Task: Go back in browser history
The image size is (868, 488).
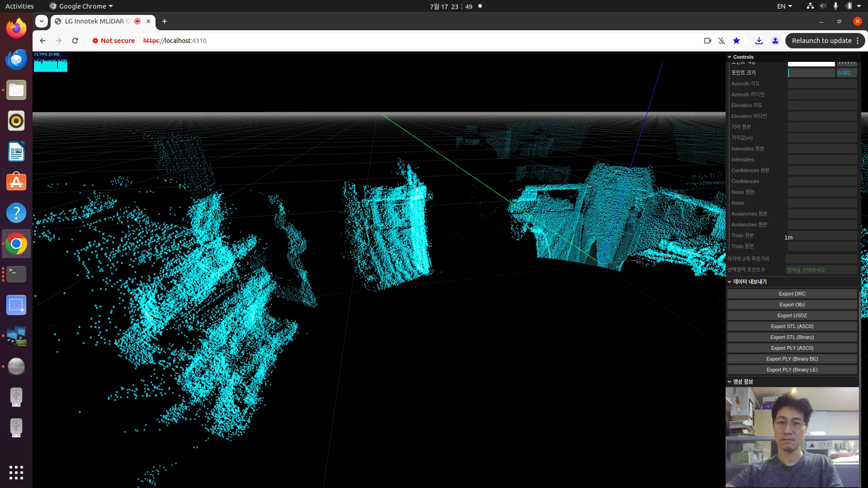Action: tap(42, 41)
